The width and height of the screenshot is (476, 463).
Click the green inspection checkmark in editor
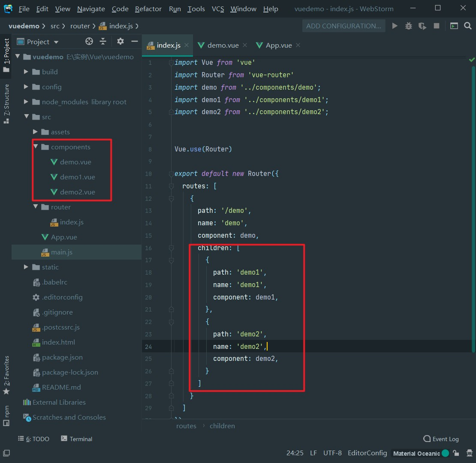point(471,60)
